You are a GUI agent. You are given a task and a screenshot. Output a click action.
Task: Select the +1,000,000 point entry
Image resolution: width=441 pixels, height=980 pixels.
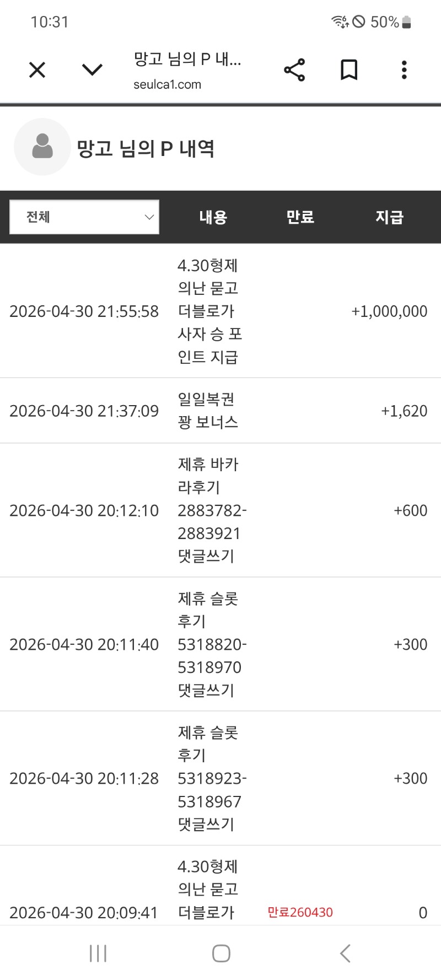tap(389, 311)
